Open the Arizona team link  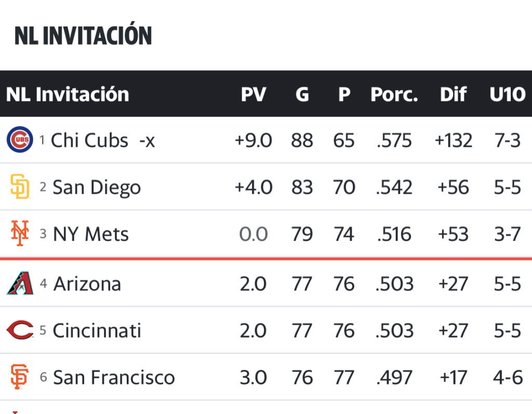87,284
